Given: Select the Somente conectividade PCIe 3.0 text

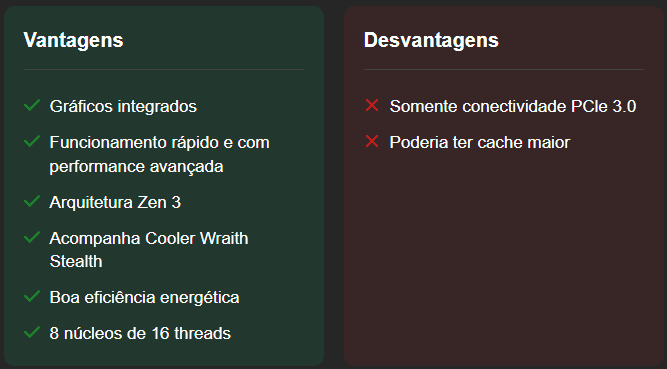Looking at the screenshot, I should (513, 106).
